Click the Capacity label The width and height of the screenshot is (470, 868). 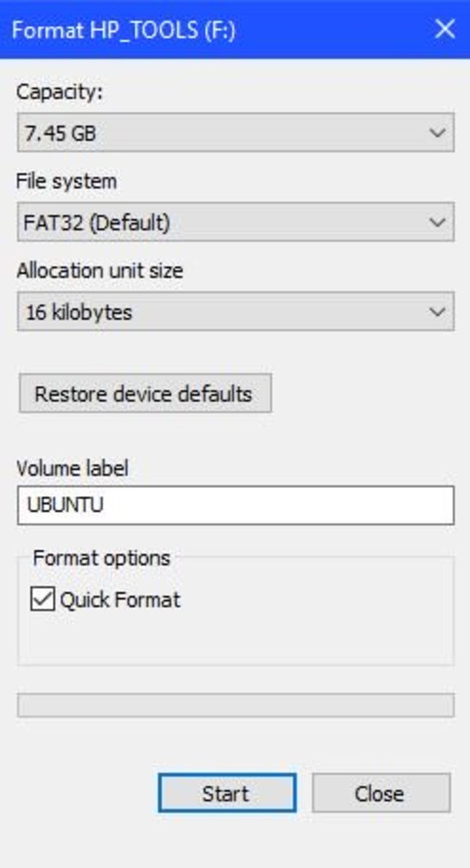60,93
